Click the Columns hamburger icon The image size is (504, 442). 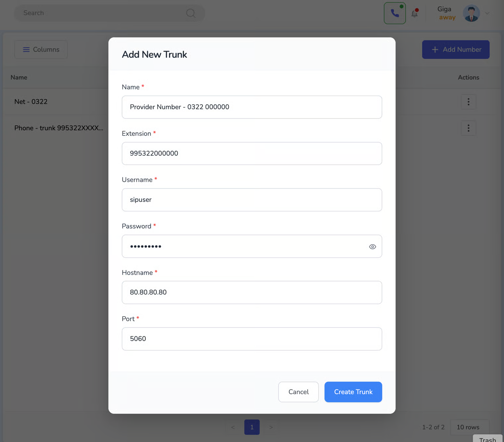[x=26, y=49]
